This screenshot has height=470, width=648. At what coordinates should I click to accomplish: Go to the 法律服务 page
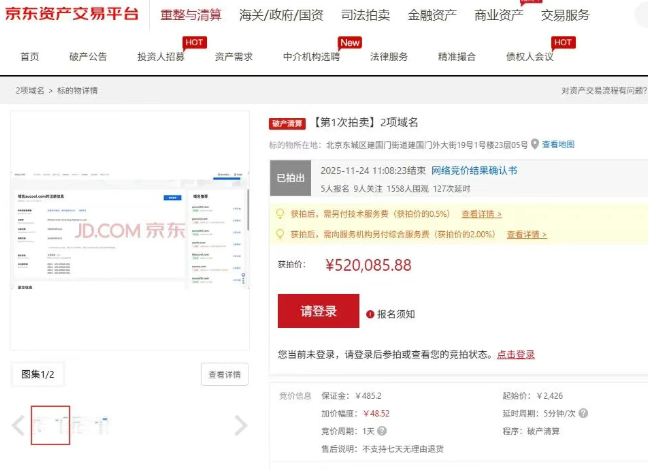389,57
